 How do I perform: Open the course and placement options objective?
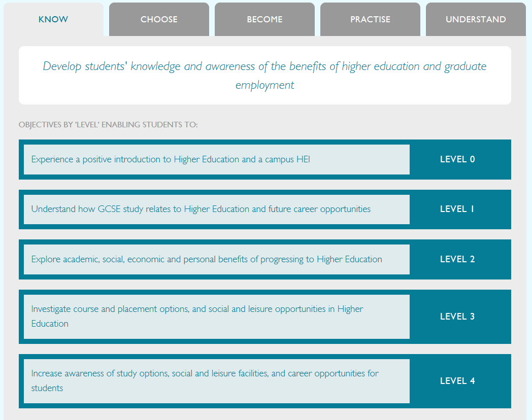point(197,309)
